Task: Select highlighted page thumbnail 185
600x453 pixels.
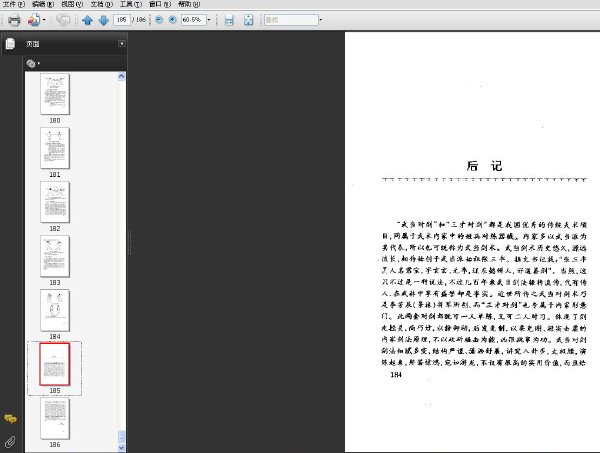Action: (x=55, y=364)
